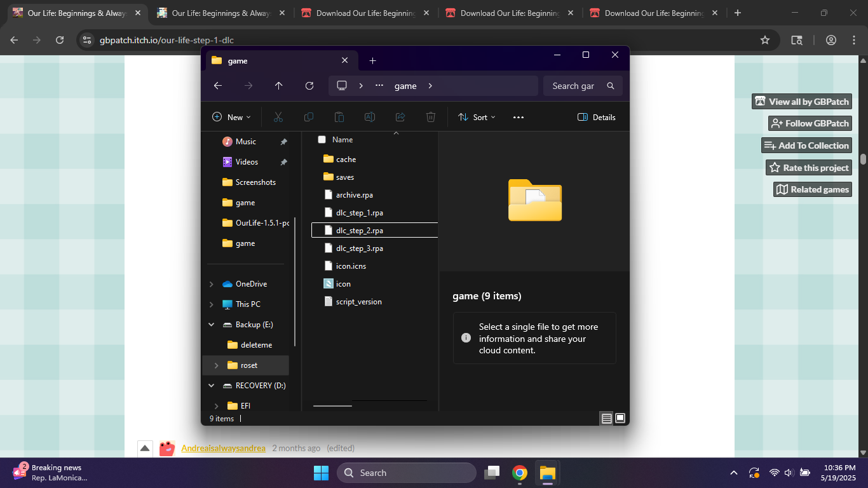Click the Chrome page vertical scrollbar thumb

pyautogui.click(x=863, y=159)
